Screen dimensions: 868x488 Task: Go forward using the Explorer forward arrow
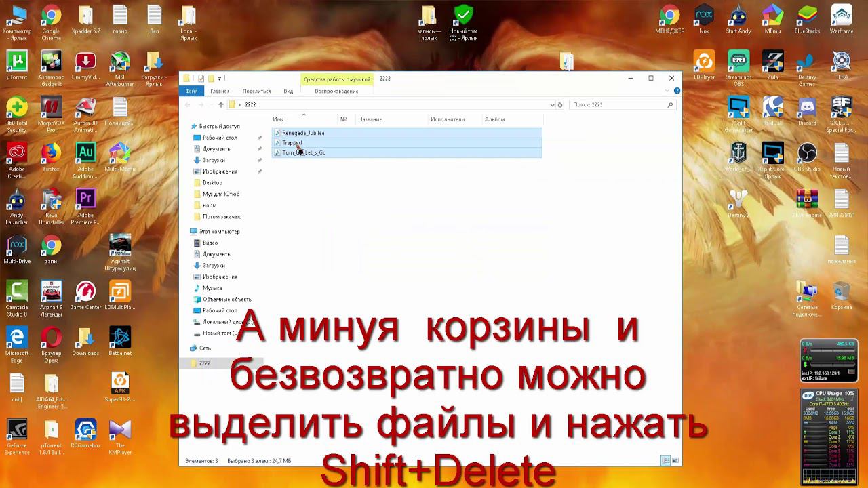(201, 105)
